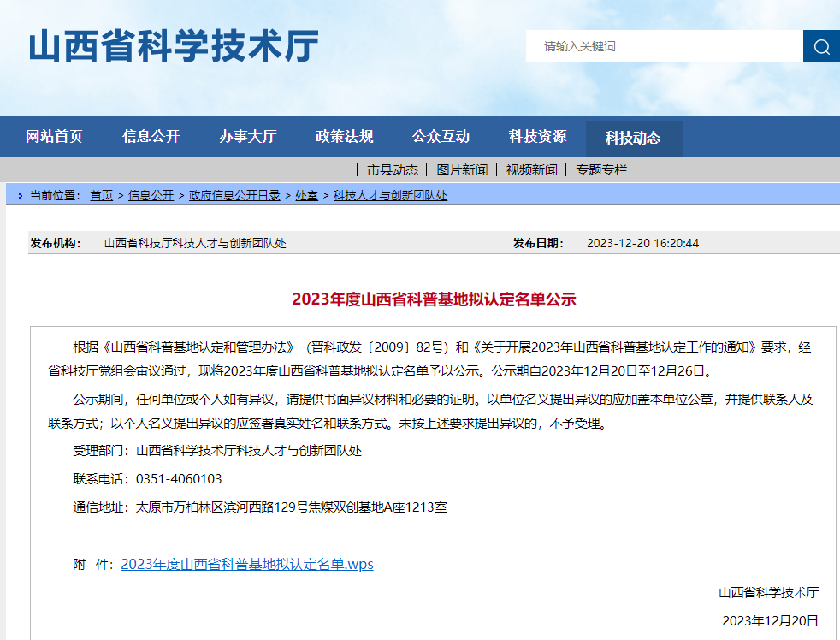Image resolution: width=840 pixels, height=640 pixels.
Task: Select 专题专栏 sub-menu link
Action: (x=601, y=169)
